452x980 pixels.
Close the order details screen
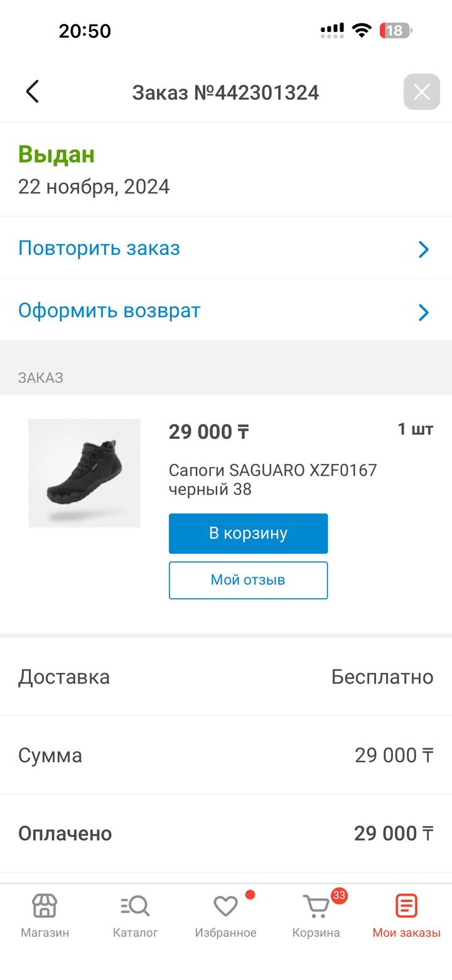[421, 92]
